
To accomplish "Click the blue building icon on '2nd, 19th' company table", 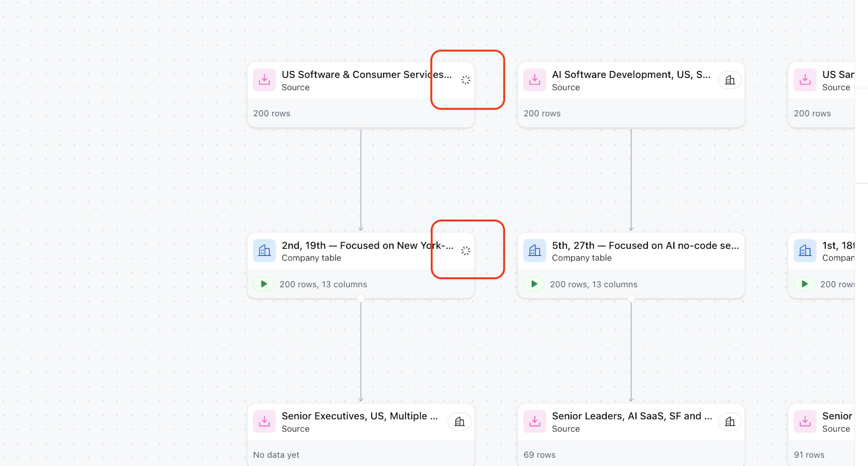I will click(264, 251).
